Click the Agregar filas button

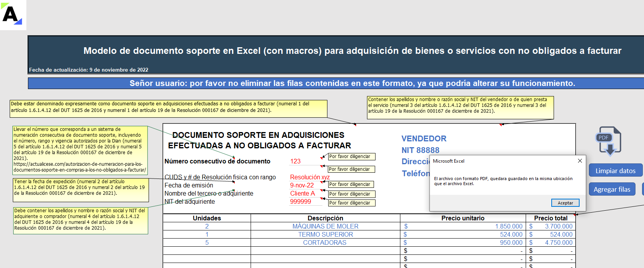[612, 189]
